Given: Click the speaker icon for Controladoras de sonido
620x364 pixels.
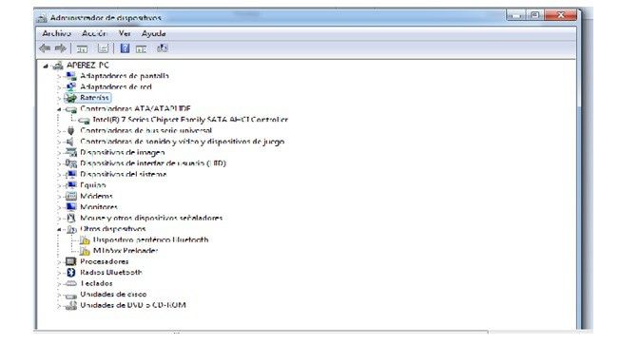Looking at the screenshot, I should 70,142.
